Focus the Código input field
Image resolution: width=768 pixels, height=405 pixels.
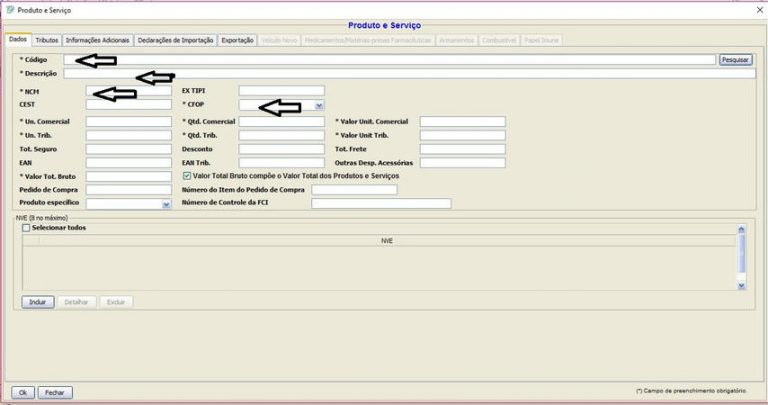(389, 60)
